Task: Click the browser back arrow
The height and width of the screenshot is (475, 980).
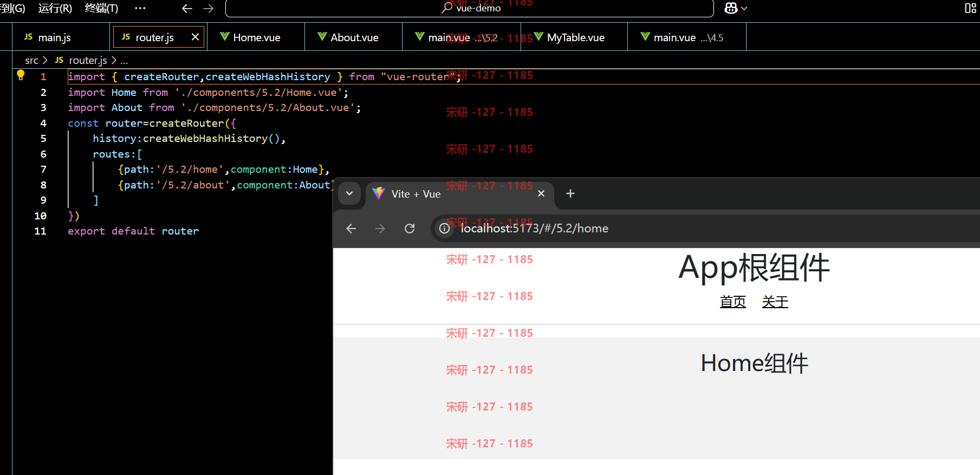Action: coord(351,229)
